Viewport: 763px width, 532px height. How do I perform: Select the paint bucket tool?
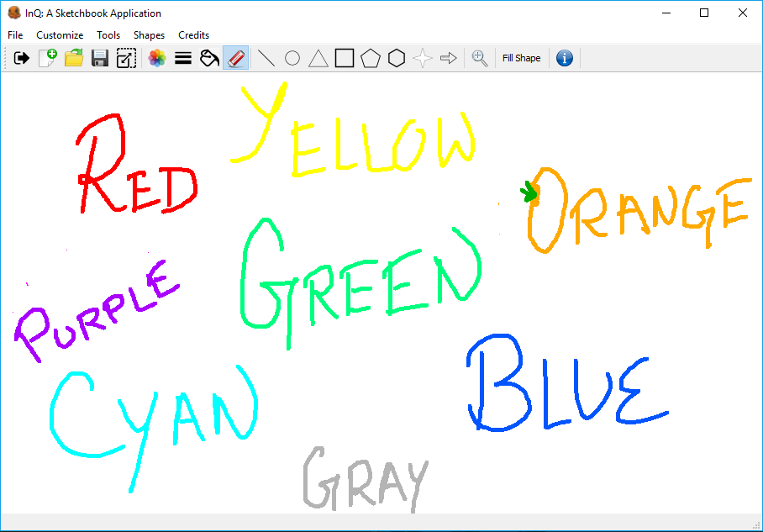click(x=210, y=58)
